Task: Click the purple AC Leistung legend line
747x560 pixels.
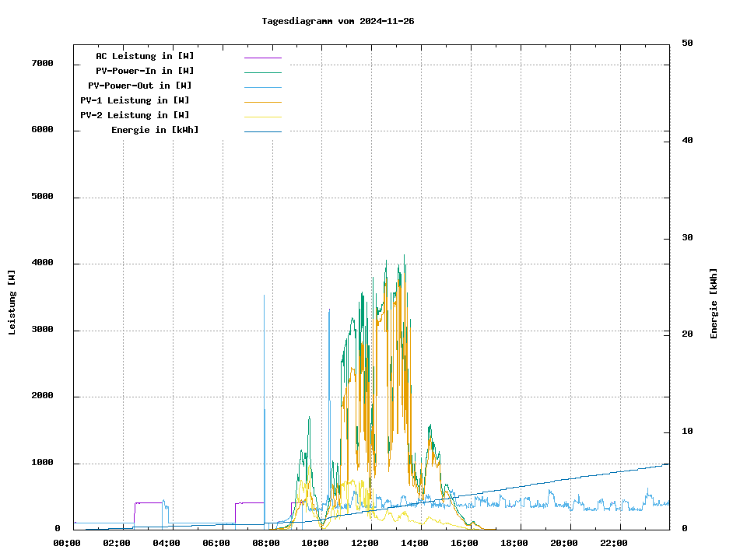Action: (x=262, y=58)
